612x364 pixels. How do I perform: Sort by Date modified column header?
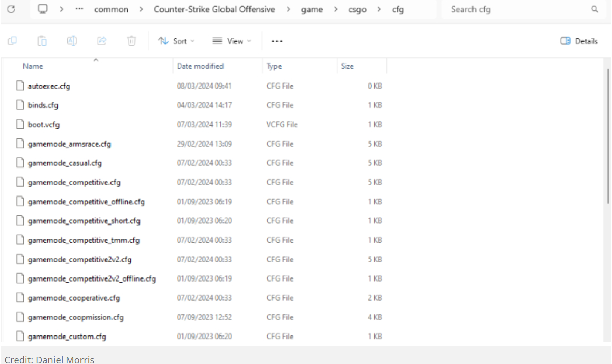click(x=200, y=66)
